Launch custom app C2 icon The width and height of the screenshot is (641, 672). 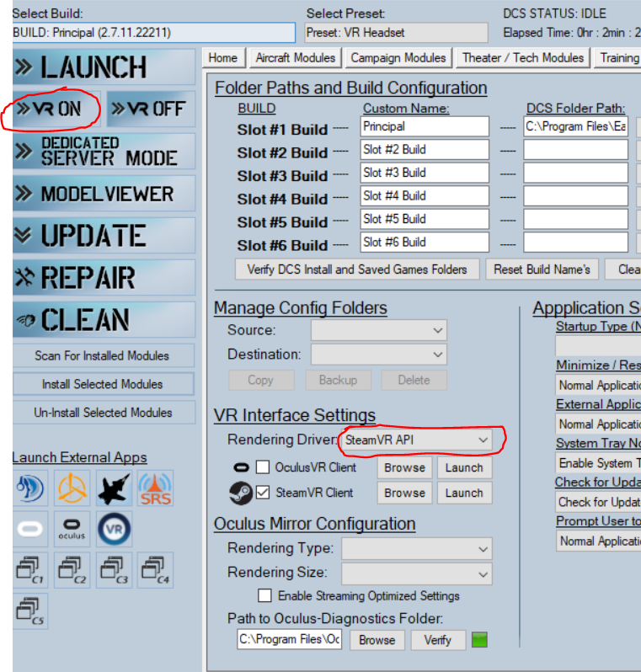click(72, 570)
